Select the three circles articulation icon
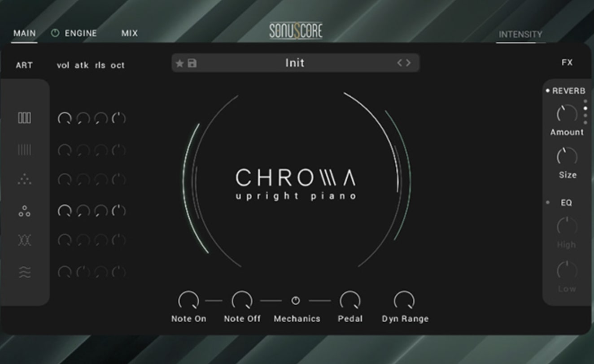 (25, 211)
